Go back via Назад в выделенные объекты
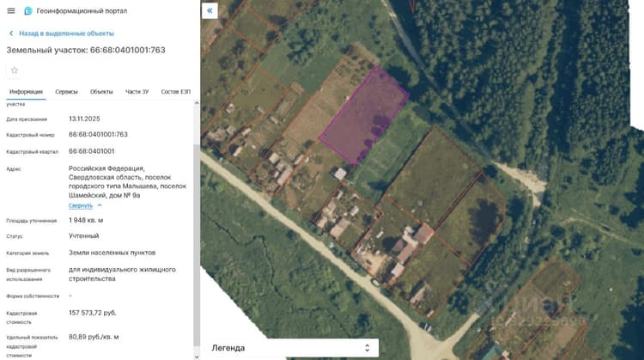 tap(66, 34)
